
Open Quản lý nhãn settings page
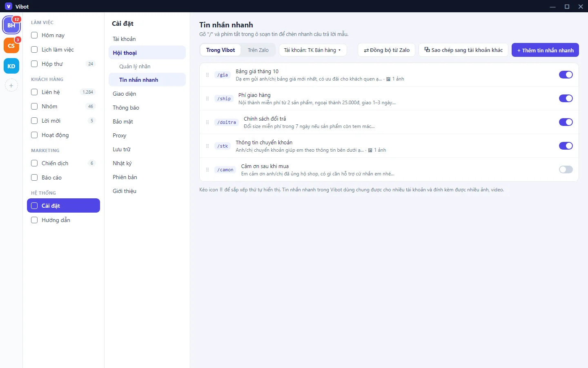[x=147, y=66]
